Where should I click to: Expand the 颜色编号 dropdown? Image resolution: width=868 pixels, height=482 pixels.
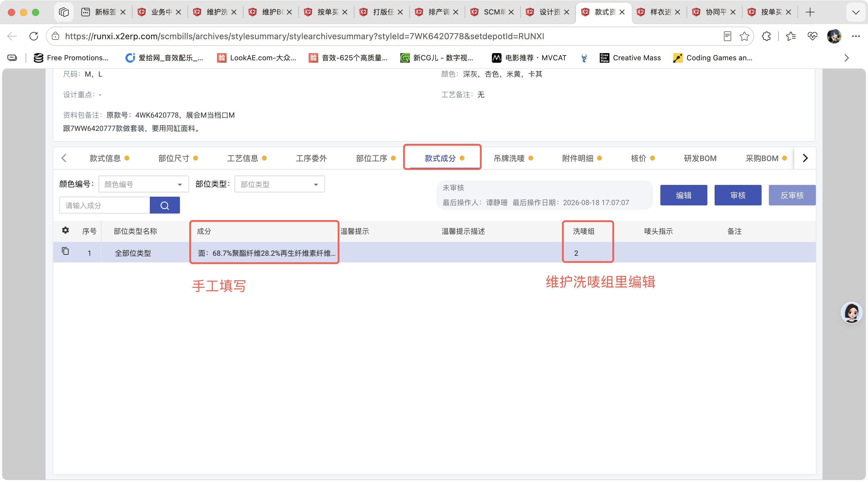click(143, 184)
